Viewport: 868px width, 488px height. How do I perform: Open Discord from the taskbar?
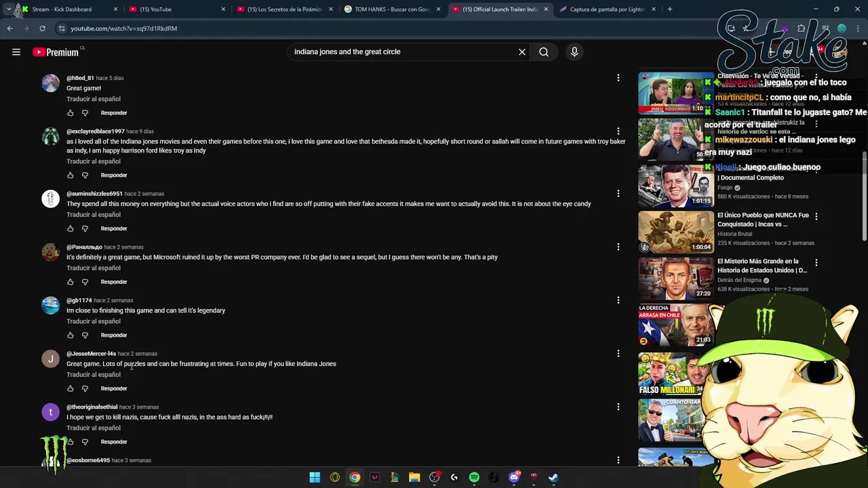(x=514, y=477)
